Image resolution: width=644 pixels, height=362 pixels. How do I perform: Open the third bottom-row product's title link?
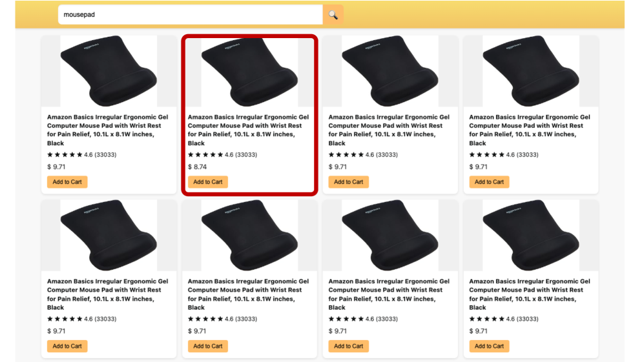(x=389, y=294)
